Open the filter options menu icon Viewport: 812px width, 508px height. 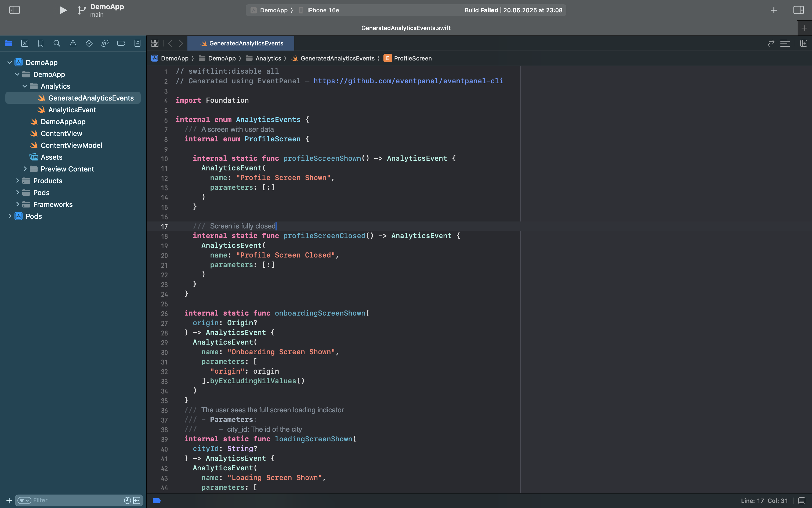pyautogui.click(x=24, y=500)
